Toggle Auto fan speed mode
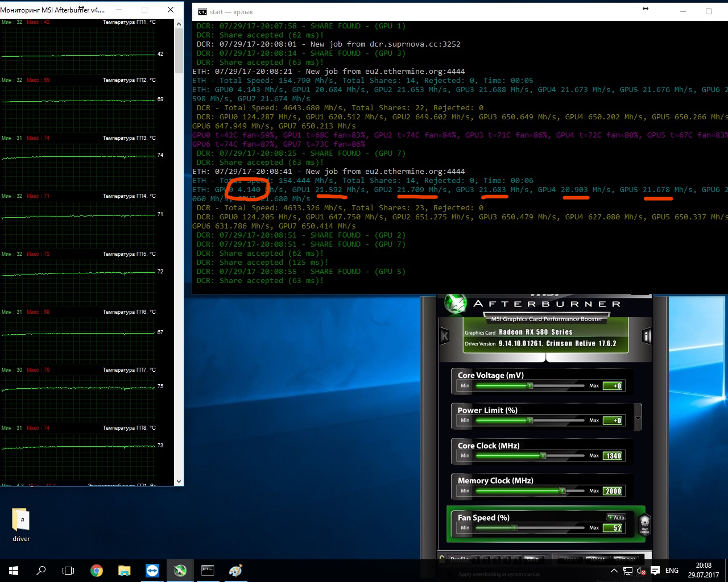Screen dimensions: 728x582 (x=616, y=517)
